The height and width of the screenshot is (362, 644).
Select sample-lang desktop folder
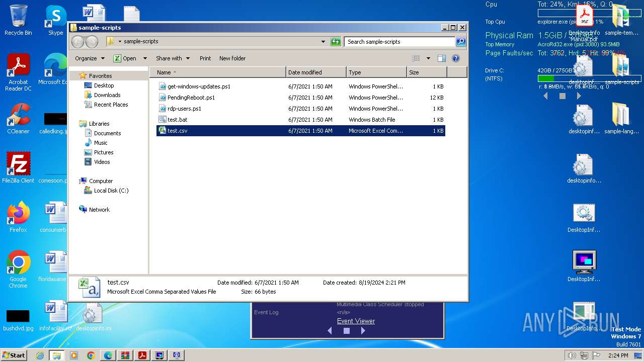coord(621,119)
